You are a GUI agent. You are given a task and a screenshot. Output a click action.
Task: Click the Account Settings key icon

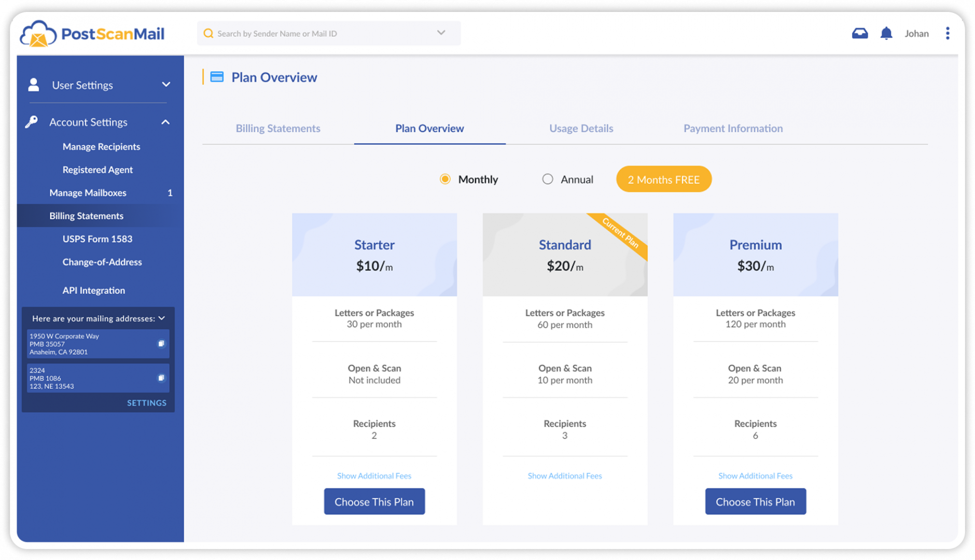pyautogui.click(x=33, y=121)
